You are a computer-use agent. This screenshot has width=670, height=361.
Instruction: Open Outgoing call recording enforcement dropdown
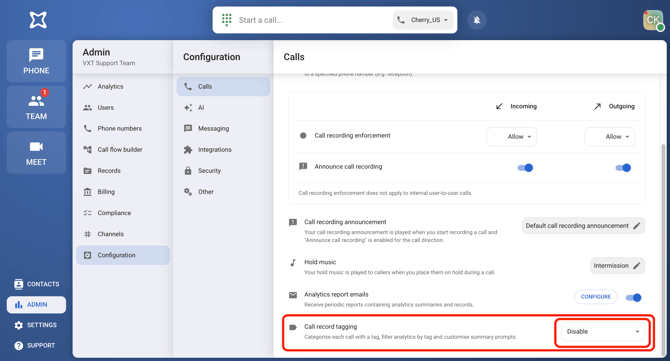609,137
